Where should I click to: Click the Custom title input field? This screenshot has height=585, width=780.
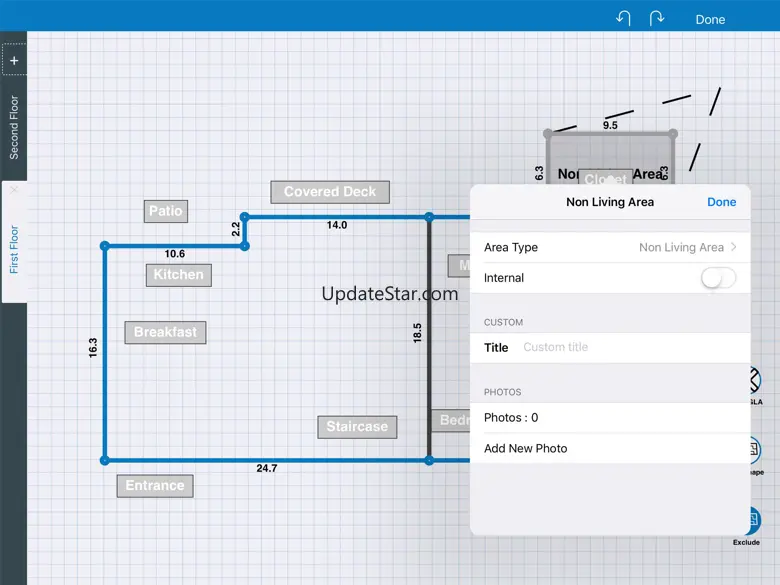[x=630, y=347]
